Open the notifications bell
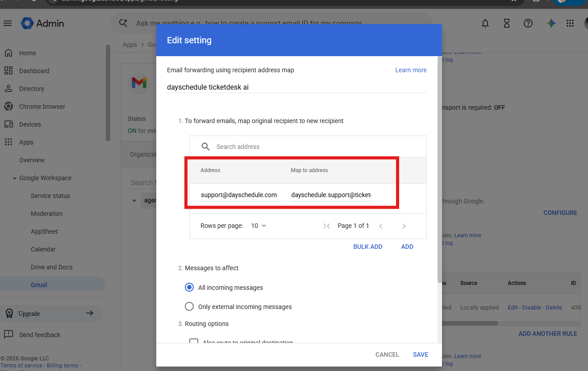This screenshot has width=588, height=371. (485, 23)
